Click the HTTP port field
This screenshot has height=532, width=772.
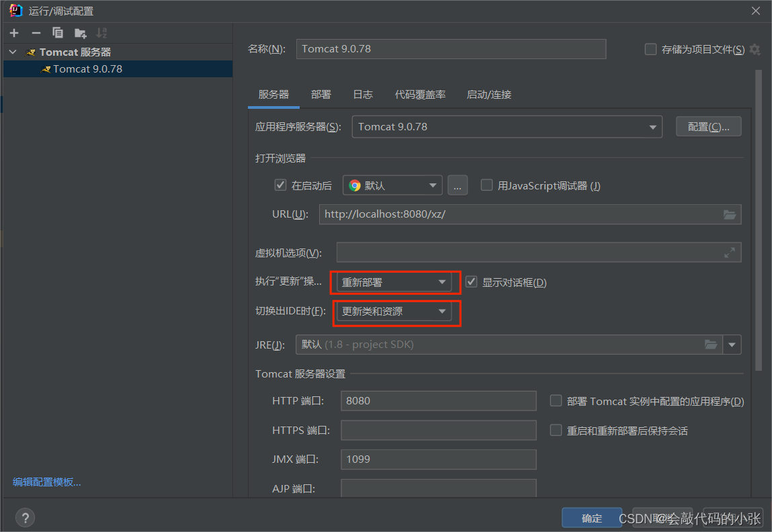coord(438,400)
